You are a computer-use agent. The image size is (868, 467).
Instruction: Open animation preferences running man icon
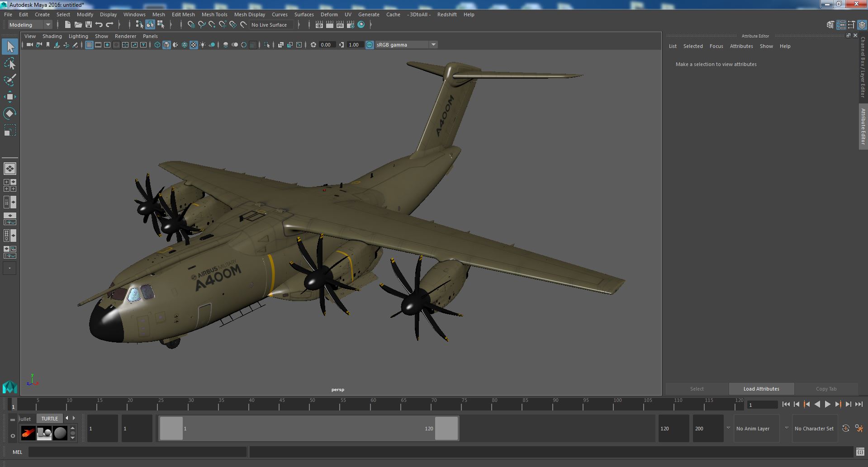(x=859, y=428)
